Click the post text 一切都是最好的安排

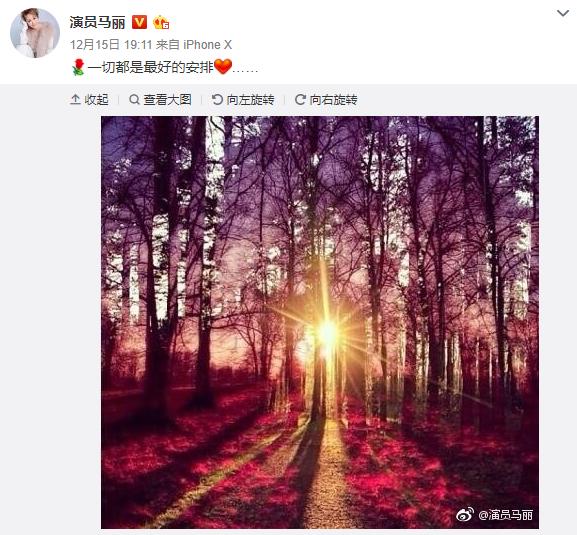(150, 68)
